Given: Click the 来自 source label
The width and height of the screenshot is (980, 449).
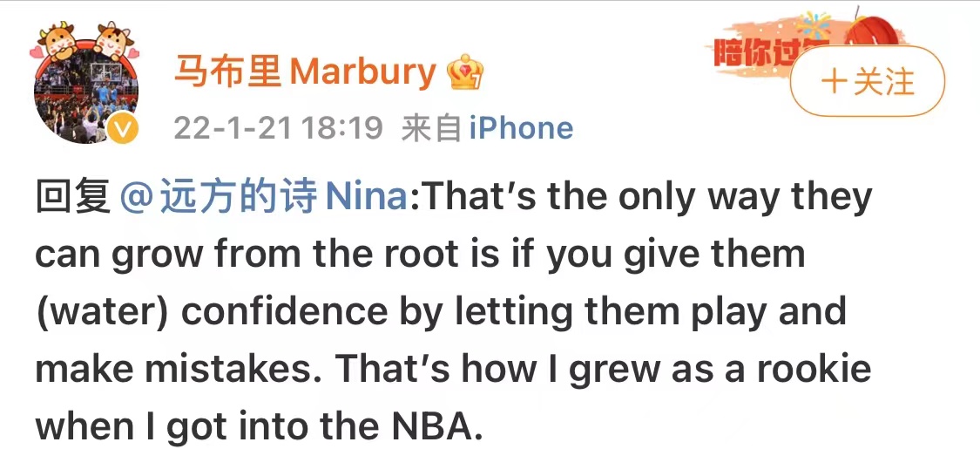Looking at the screenshot, I should (431, 128).
